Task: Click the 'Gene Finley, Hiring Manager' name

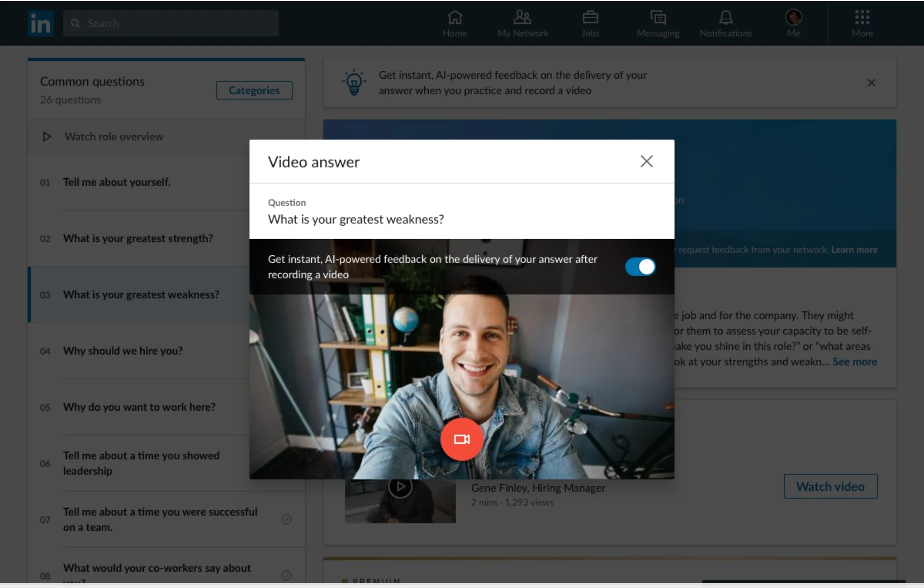Action: (538, 488)
